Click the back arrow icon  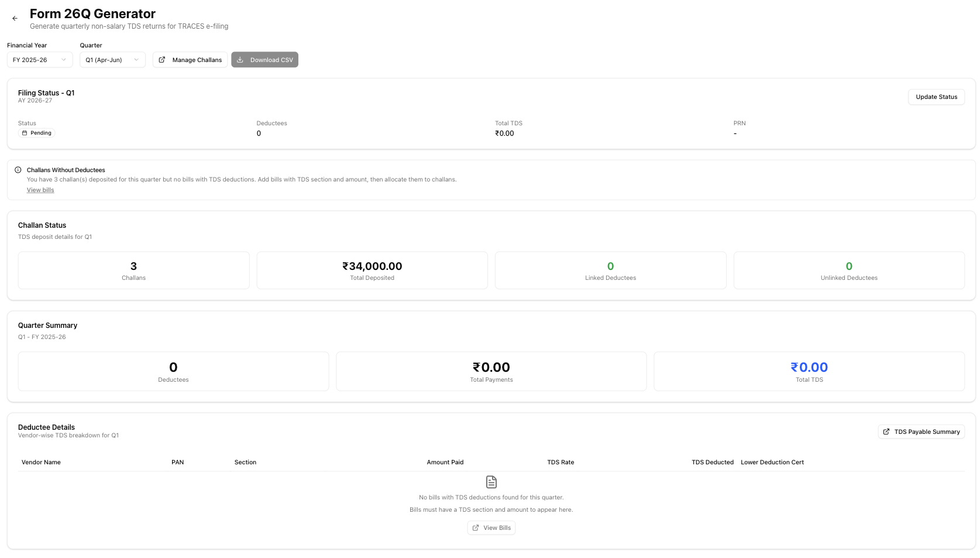pos(15,19)
